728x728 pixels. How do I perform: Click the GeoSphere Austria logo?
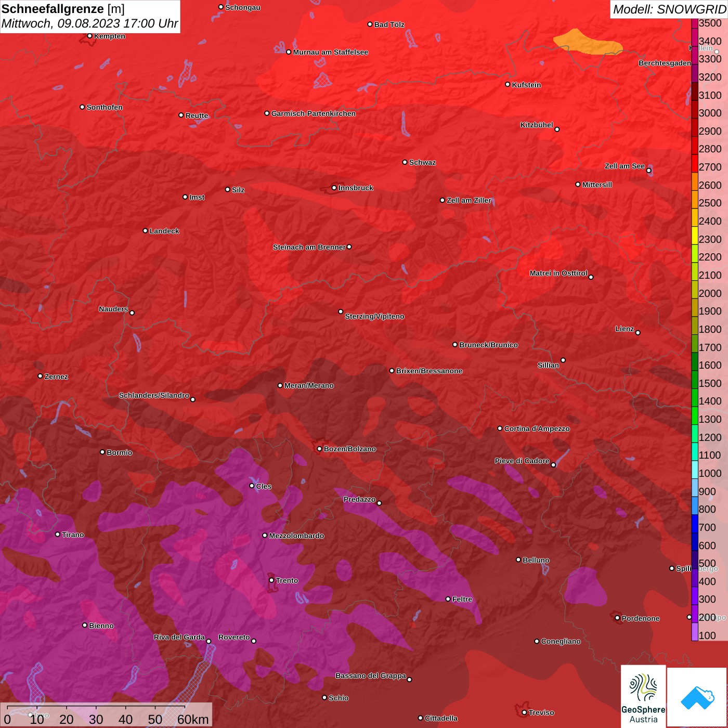click(643, 696)
